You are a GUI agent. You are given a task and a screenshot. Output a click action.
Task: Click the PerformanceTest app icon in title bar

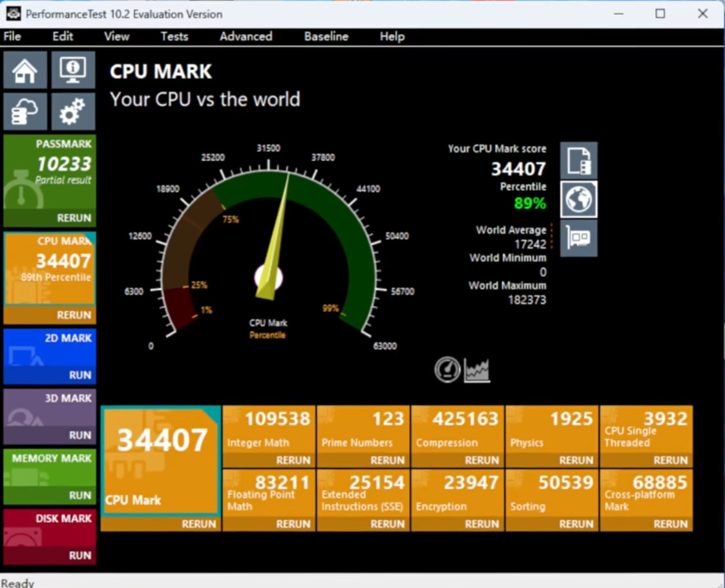pos(13,14)
